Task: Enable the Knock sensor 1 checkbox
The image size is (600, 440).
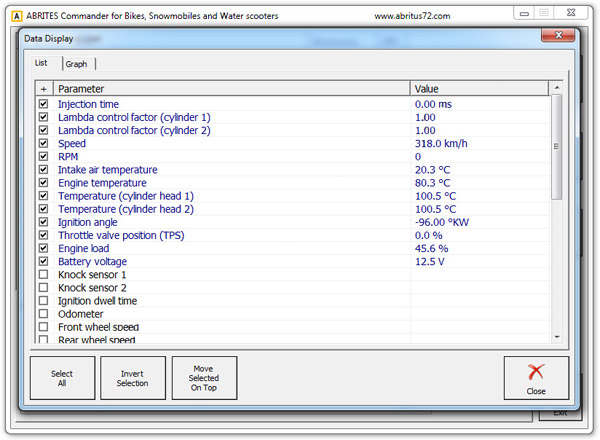Action: (43, 274)
